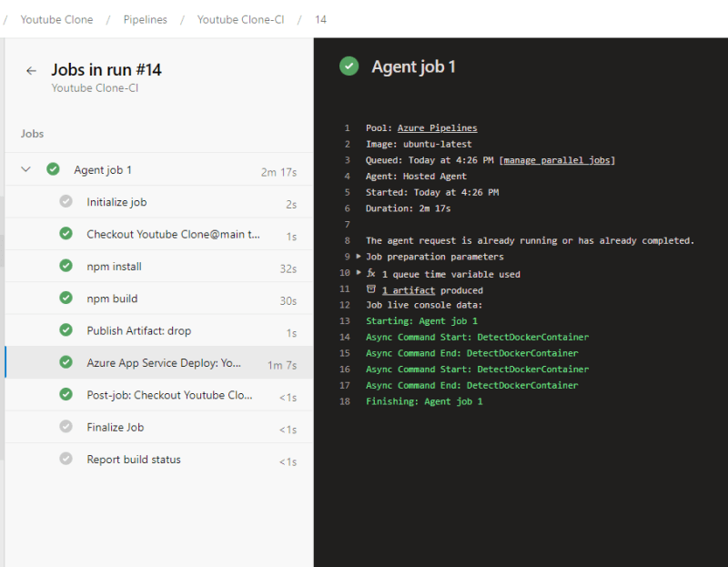Open the Pipelines breadcrumb

point(146,19)
